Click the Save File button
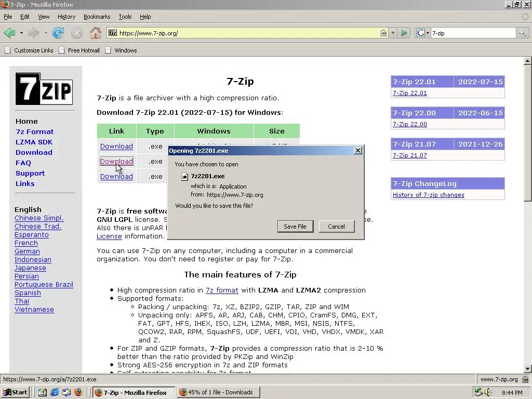The width and height of the screenshot is (532, 399). [295, 227]
